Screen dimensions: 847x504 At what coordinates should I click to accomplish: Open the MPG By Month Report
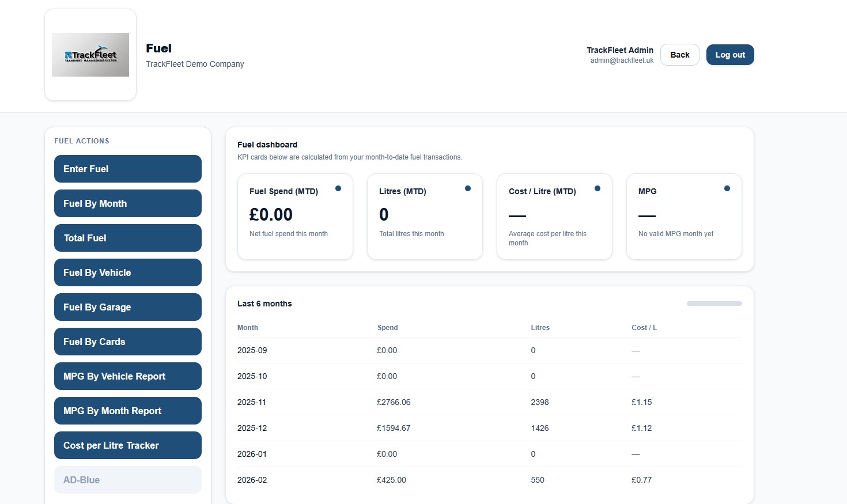[x=127, y=411]
